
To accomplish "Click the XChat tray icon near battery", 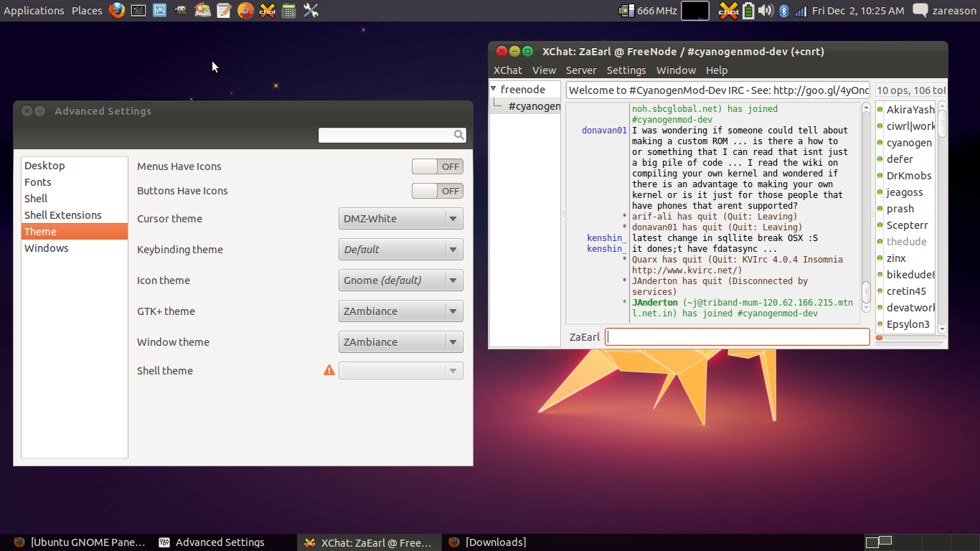I will [x=728, y=11].
